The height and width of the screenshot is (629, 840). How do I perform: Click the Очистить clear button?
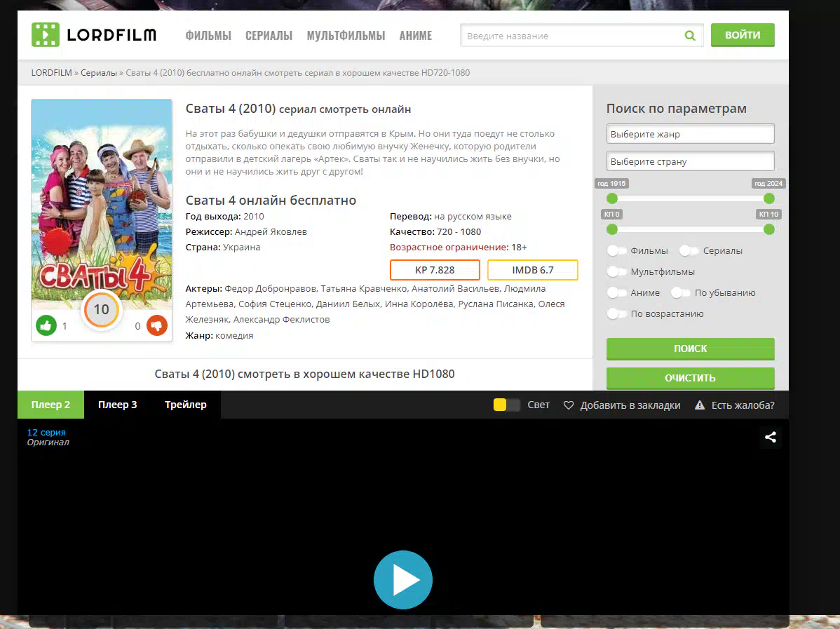coord(691,378)
